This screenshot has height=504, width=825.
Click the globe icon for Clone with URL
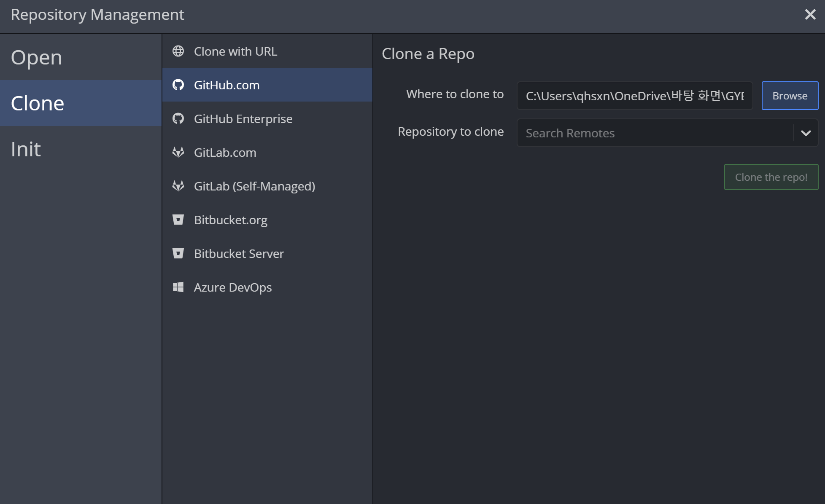[x=178, y=51]
